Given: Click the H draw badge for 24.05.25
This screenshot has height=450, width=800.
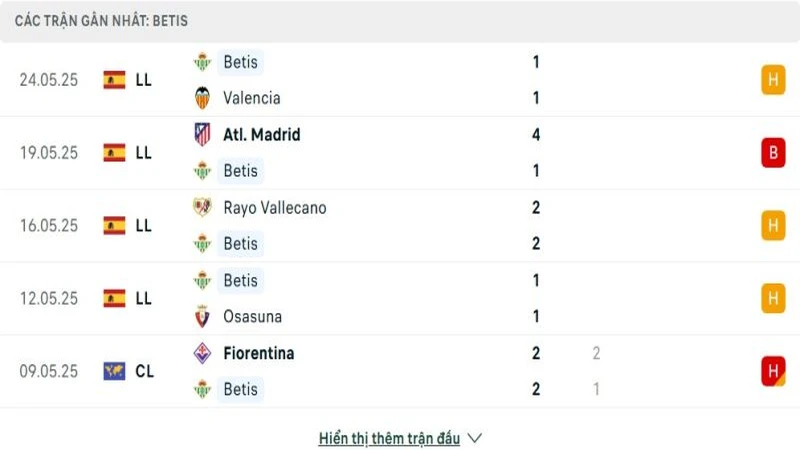Looking at the screenshot, I should tap(772, 80).
